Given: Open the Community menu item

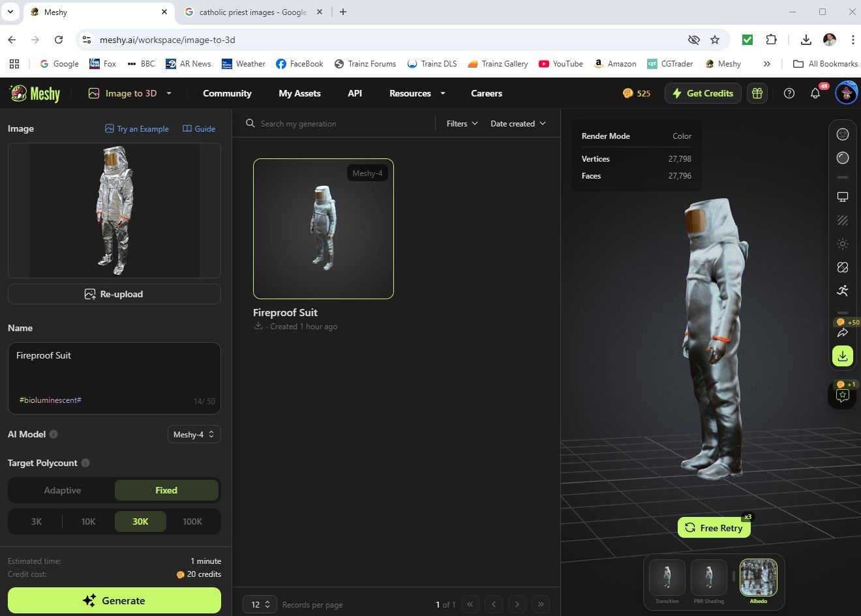Looking at the screenshot, I should [x=227, y=93].
